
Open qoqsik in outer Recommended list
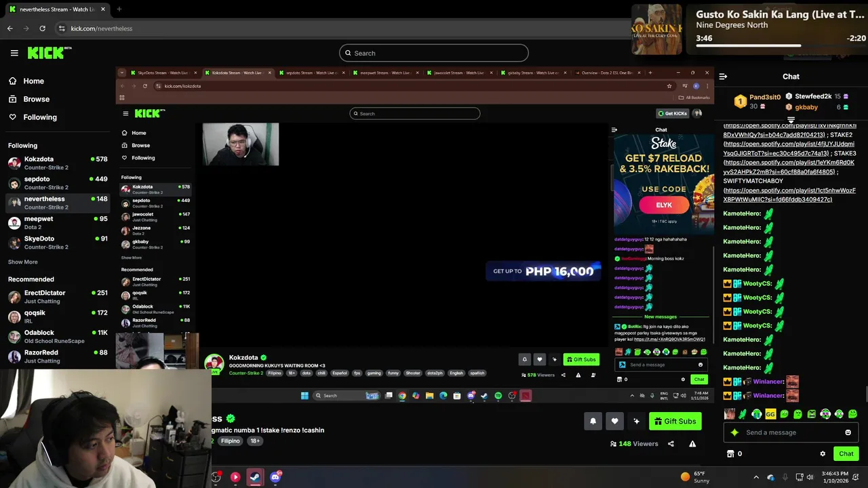point(58,317)
